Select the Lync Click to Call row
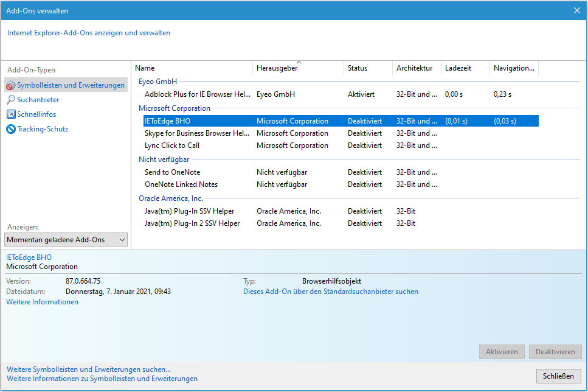The image size is (588, 392). pos(341,145)
